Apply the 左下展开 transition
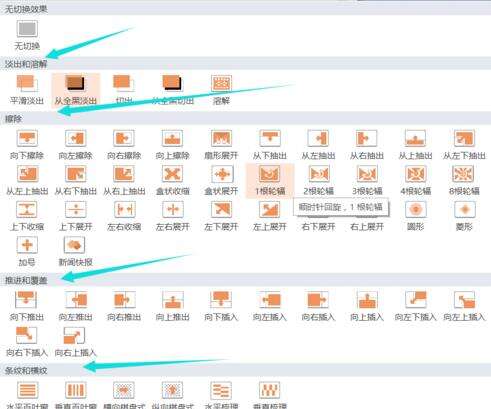The image size is (491, 409). [x=221, y=216]
